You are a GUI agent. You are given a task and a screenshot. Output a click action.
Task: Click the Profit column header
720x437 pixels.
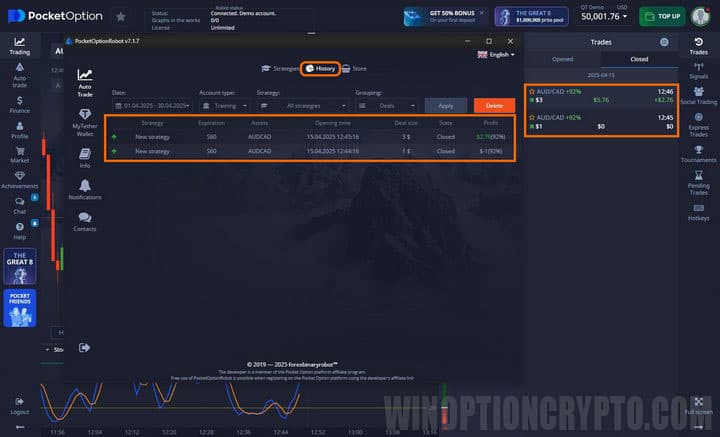point(491,123)
